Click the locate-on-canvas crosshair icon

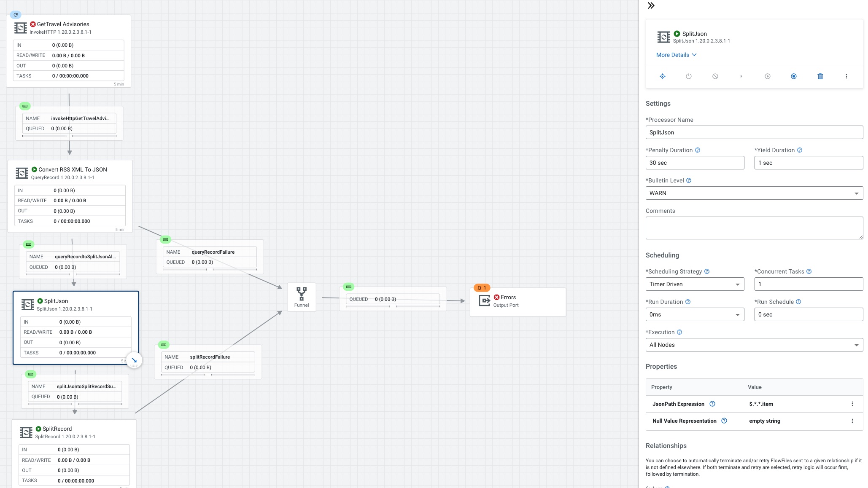pyautogui.click(x=662, y=76)
